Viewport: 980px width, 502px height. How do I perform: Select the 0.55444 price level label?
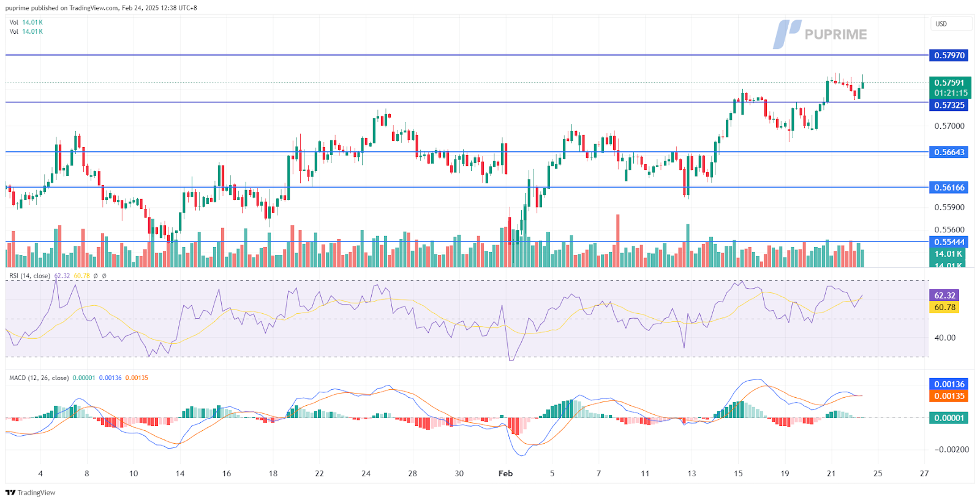pyautogui.click(x=949, y=242)
